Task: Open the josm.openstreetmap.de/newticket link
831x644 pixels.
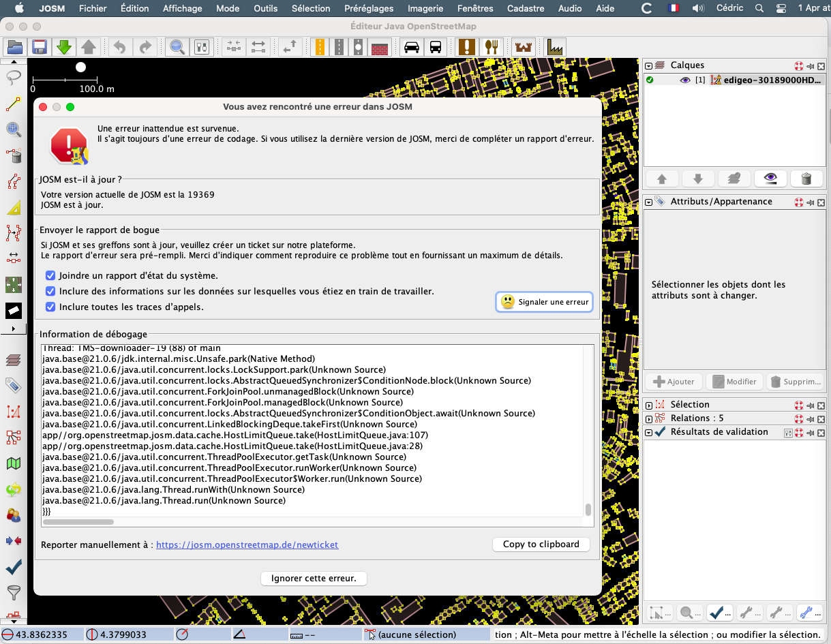Action: coord(247,545)
